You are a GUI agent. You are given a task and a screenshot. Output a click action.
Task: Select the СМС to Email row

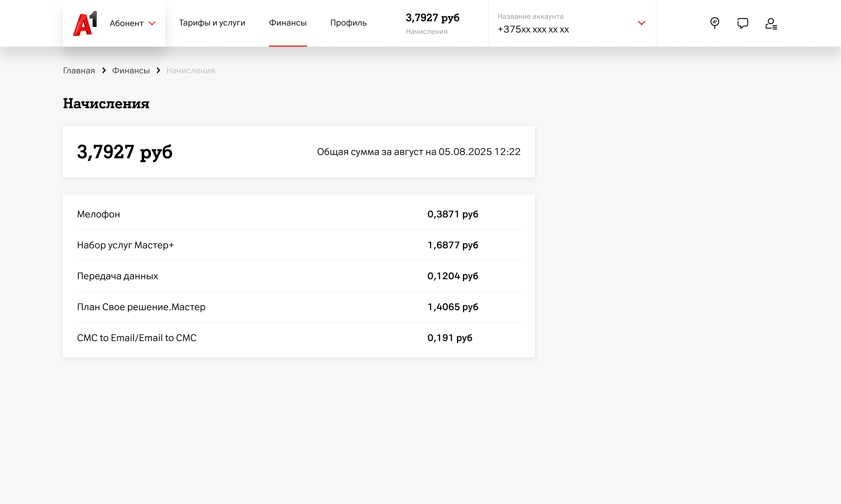pyautogui.click(x=137, y=338)
